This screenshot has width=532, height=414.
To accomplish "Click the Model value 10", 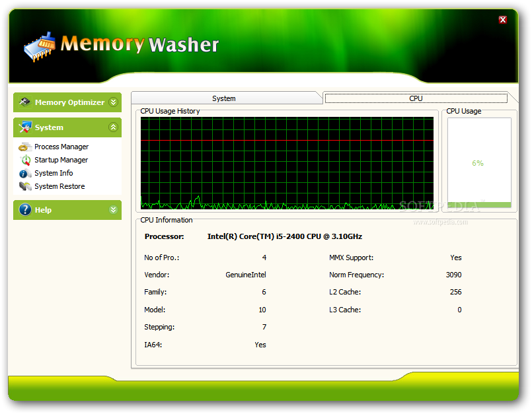I will [x=262, y=310].
